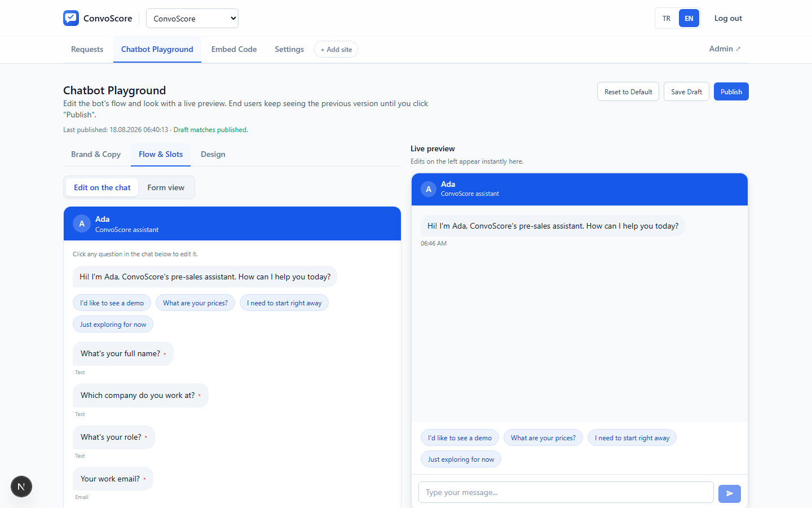Choose "Just exploring for now" in live preview
Image resolution: width=812 pixels, height=508 pixels.
(x=461, y=459)
